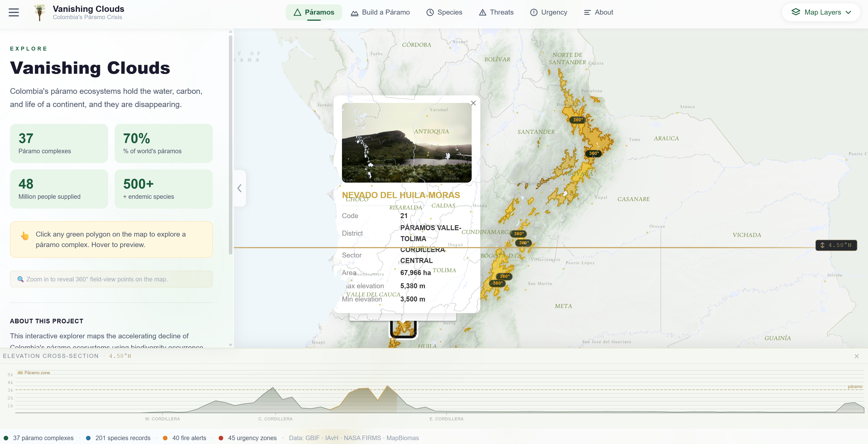Close the elevation cross-section panel

click(857, 356)
